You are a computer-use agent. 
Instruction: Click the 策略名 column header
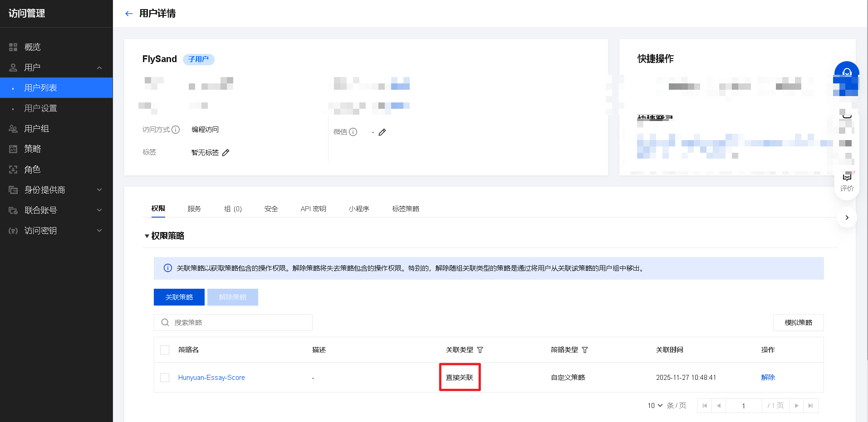coord(188,350)
